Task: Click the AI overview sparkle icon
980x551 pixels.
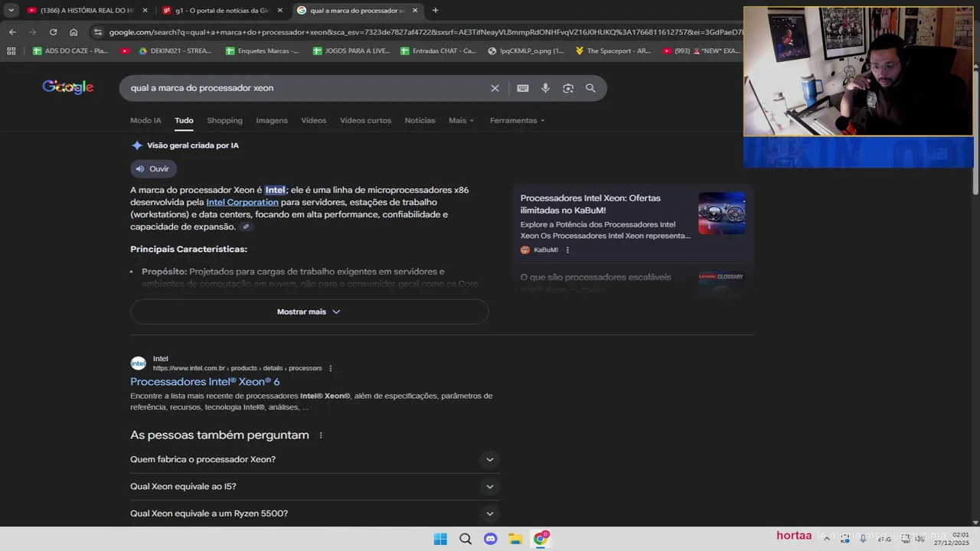Action: pos(137,145)
